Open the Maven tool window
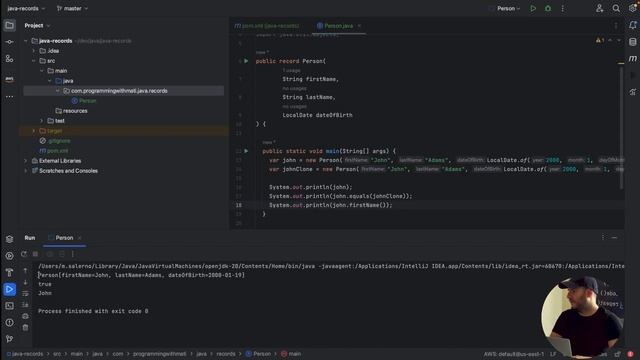This screenshot has width=640, height=360. [x=633, y=59]
